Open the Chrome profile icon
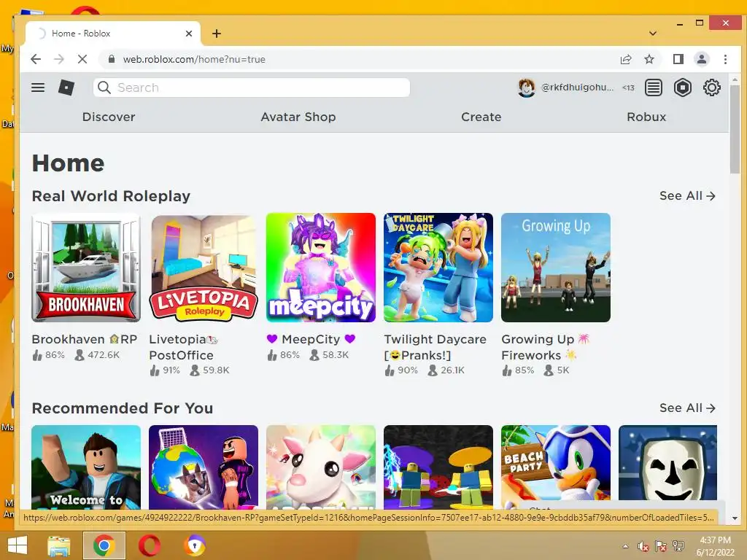 [x=702, y=59]
